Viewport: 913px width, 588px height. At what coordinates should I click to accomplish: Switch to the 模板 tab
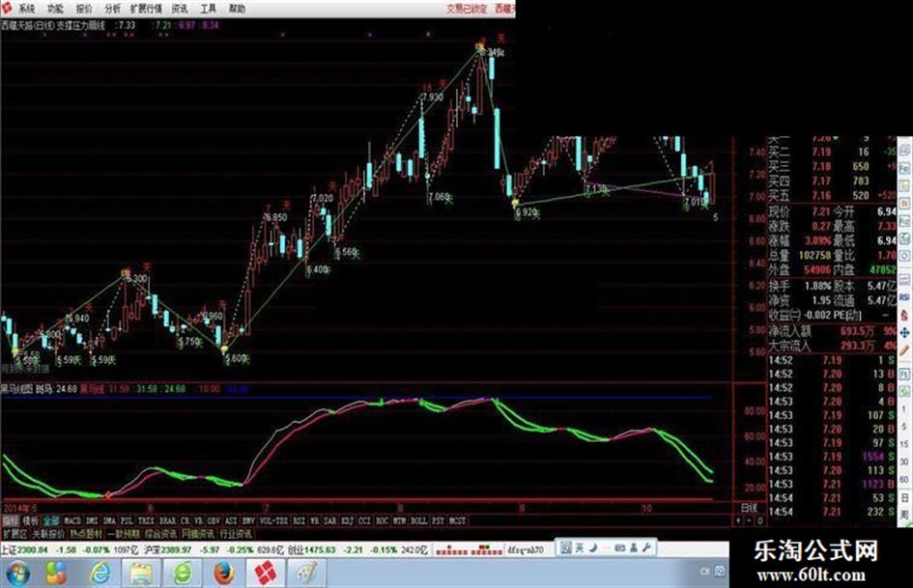tap(30, 521)
